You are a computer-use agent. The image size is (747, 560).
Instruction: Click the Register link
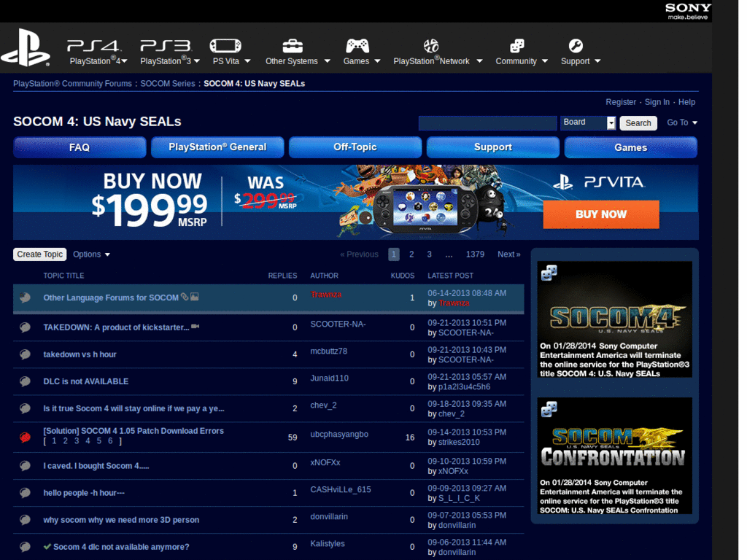click(x=620, y=102)
